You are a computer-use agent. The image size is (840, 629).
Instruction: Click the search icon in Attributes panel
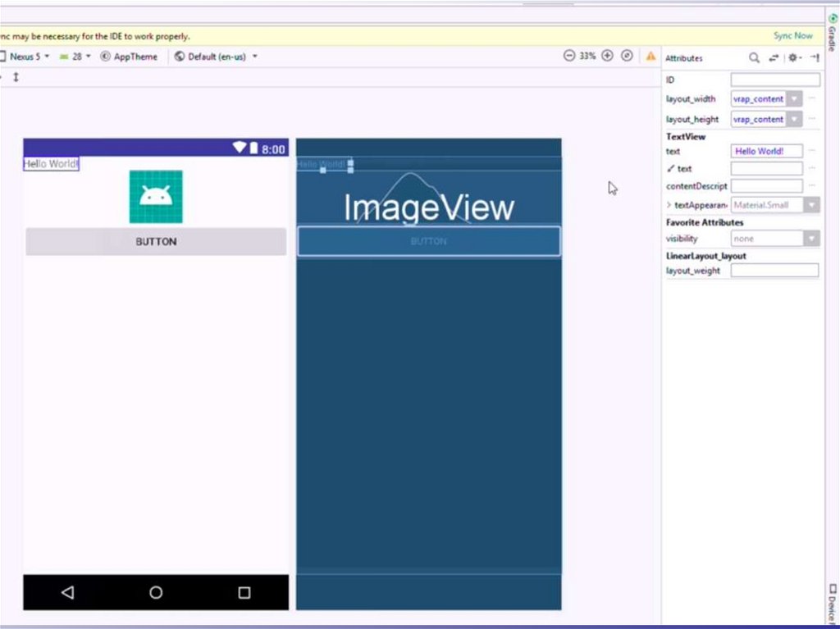[754, 58]
